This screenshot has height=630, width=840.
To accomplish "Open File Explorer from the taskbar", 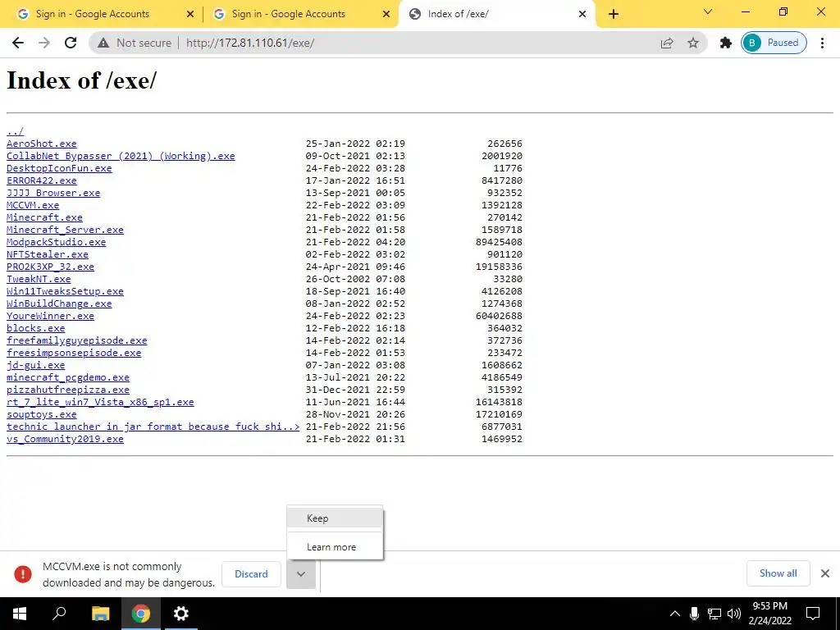I will coord(100,614).
